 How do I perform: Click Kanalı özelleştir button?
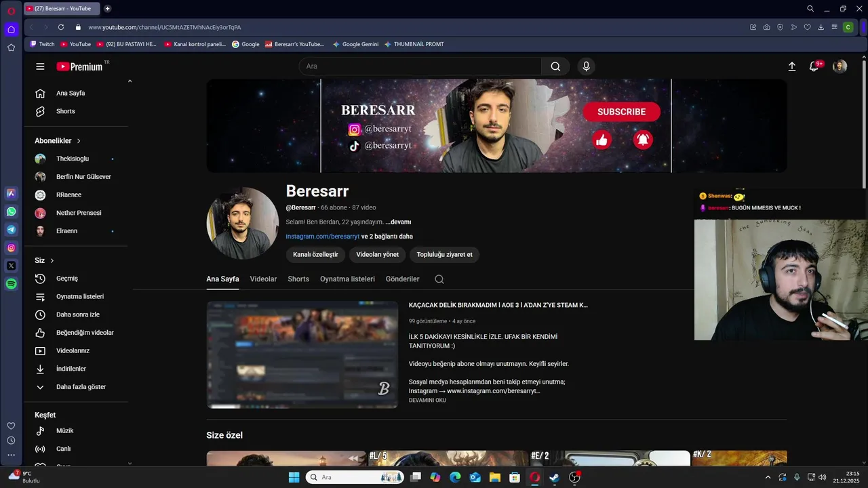pos(315,255)
